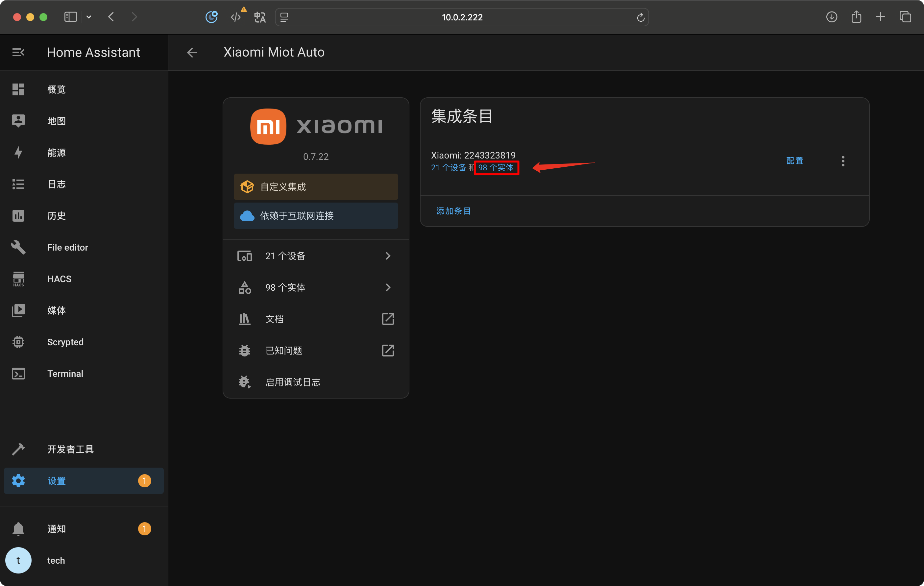This screenshot has height=586, width=924.
Task: Open external link icon for 文档
Action: coord(388,319)
